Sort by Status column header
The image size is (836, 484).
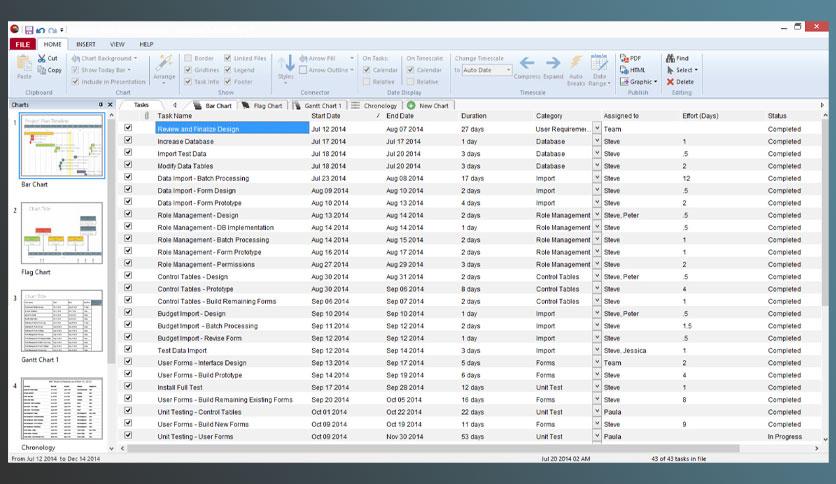point(777,116)
